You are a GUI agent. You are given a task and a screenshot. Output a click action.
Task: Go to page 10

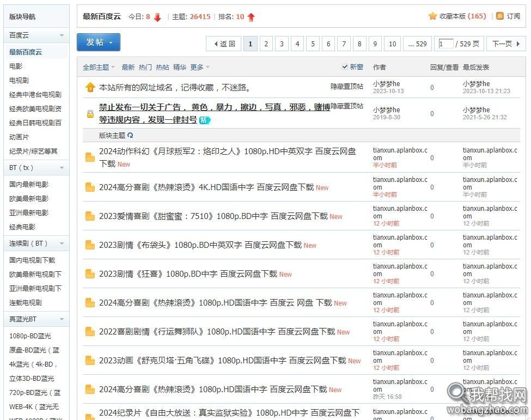pos(393,44)
